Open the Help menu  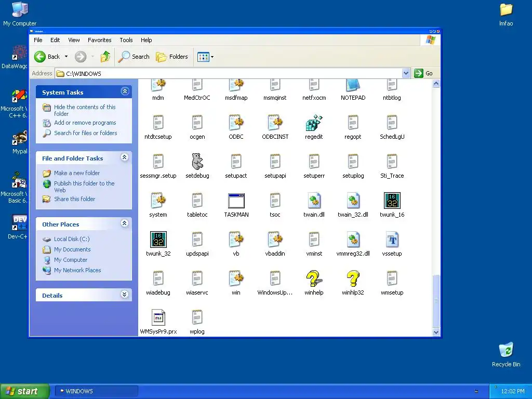(146, 40)
